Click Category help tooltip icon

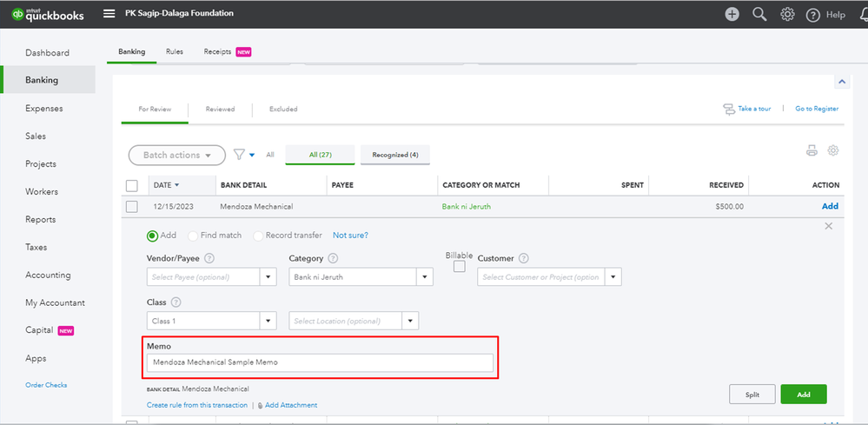[x=333, y=258]
